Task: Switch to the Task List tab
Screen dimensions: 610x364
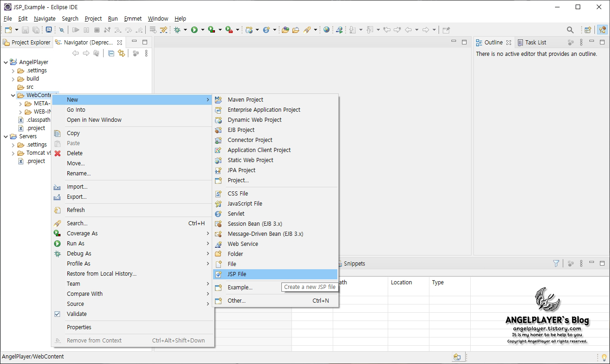Action: (532, 43)
